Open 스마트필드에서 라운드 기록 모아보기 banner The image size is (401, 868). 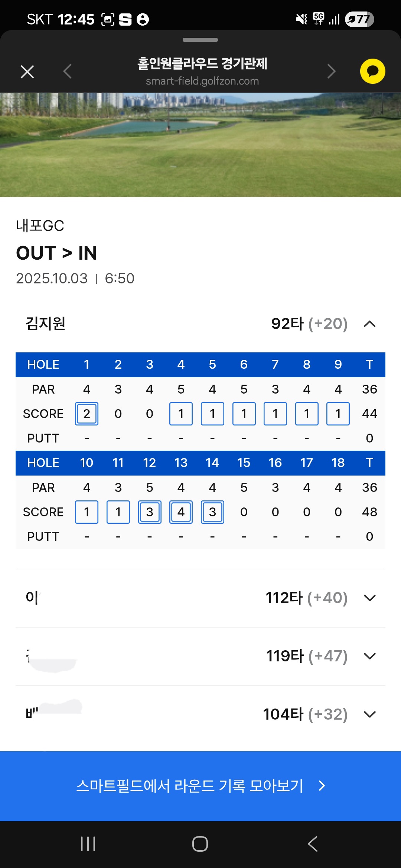tap(200, 786)
